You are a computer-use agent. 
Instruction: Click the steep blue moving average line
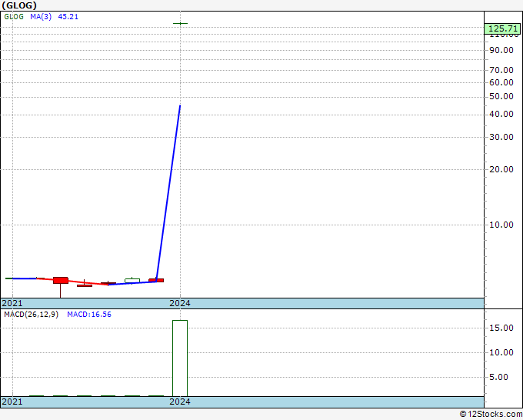(168, 194)
